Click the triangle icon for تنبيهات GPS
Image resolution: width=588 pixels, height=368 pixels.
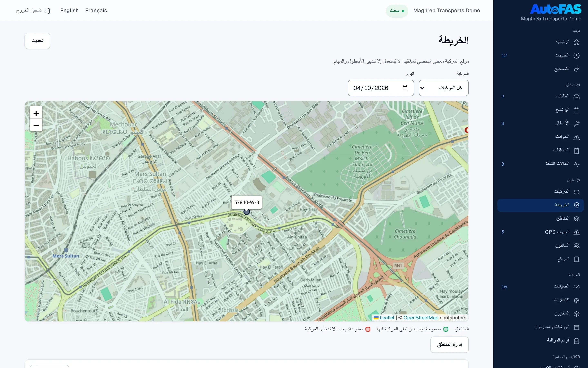coord(576,232)
